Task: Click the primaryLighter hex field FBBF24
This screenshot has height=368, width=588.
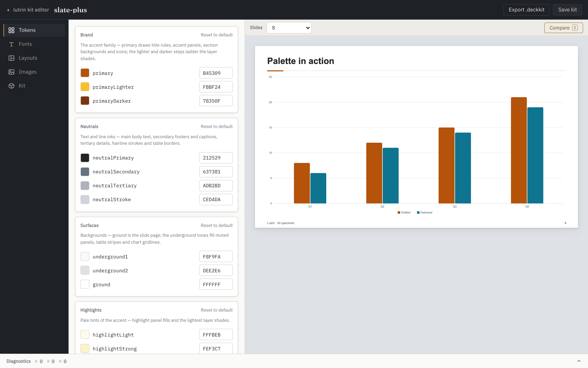Action: [216, 87]
